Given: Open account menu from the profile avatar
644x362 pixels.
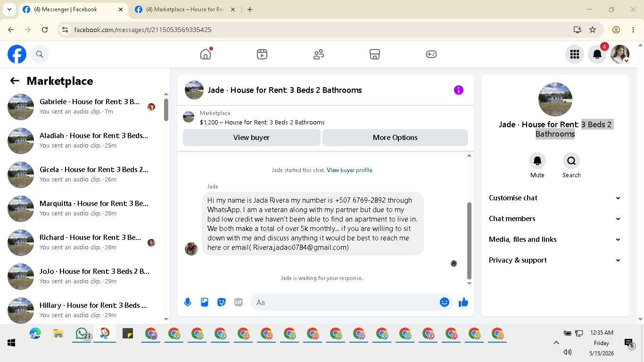Looking at the screenshot, I should pos(620,54).
